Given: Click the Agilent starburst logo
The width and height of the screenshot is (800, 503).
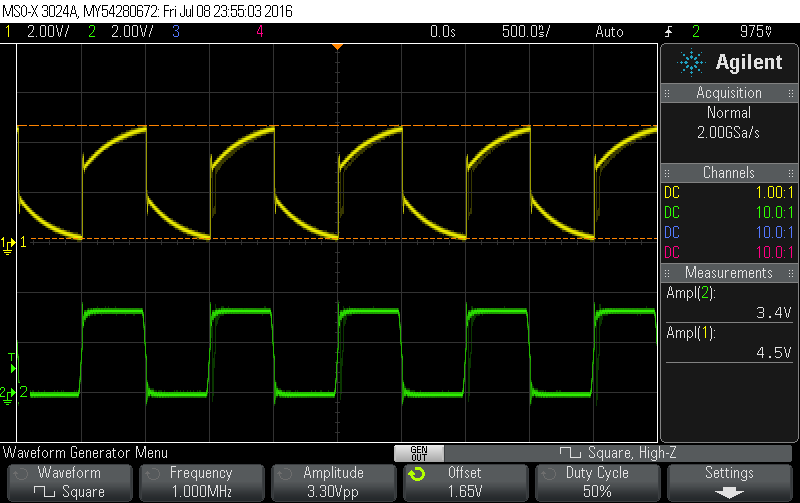Looking at the screenshot, I should 691,62.
